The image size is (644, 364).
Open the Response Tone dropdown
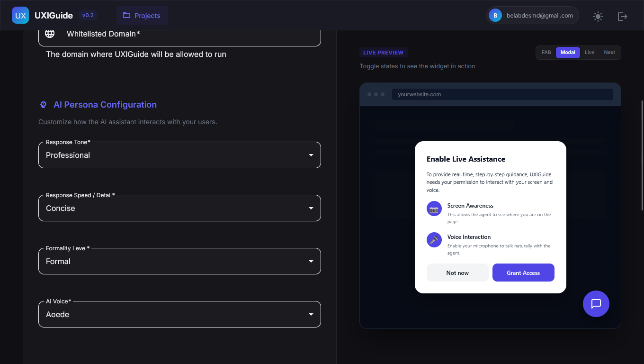click(179, 155)
